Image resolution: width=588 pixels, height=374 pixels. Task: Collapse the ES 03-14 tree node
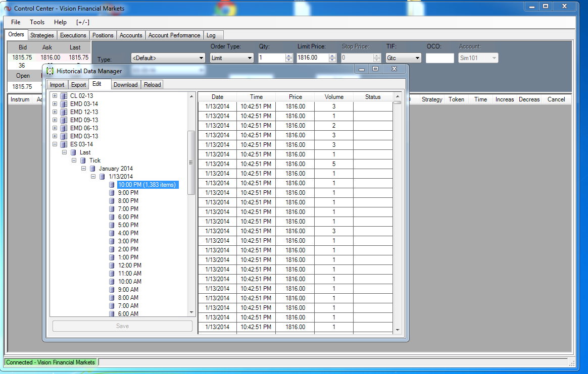(x=55, y=144)
